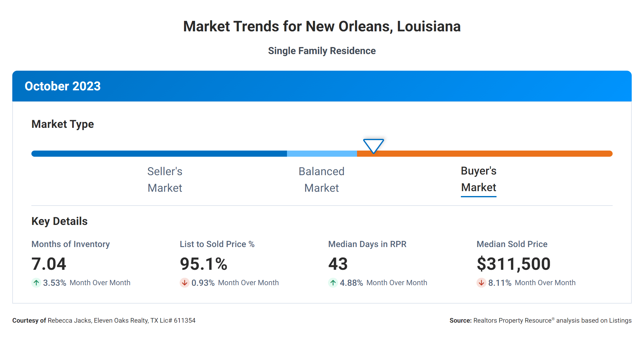This screenshot has width=644, height=338.
Task: Select the Balanced Market label
Action: click(321, 179)
